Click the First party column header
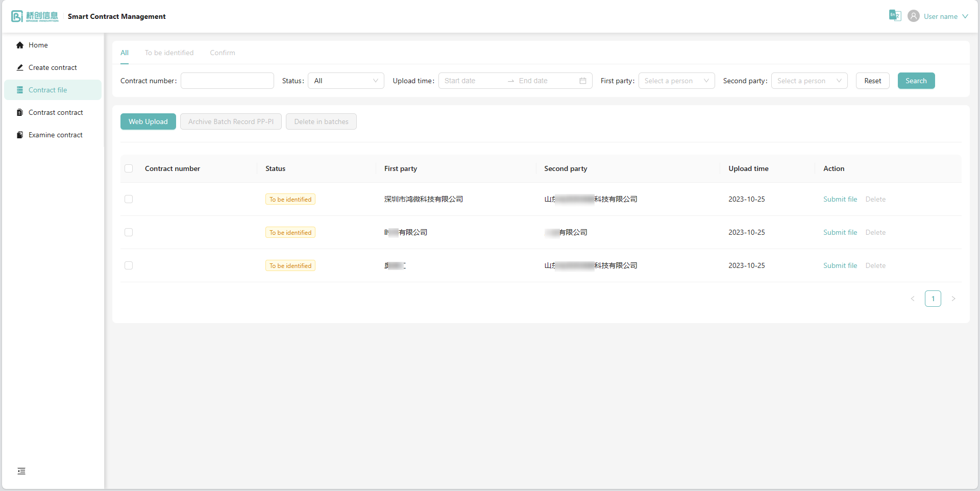The image size is (980, 491). point(401,168)
